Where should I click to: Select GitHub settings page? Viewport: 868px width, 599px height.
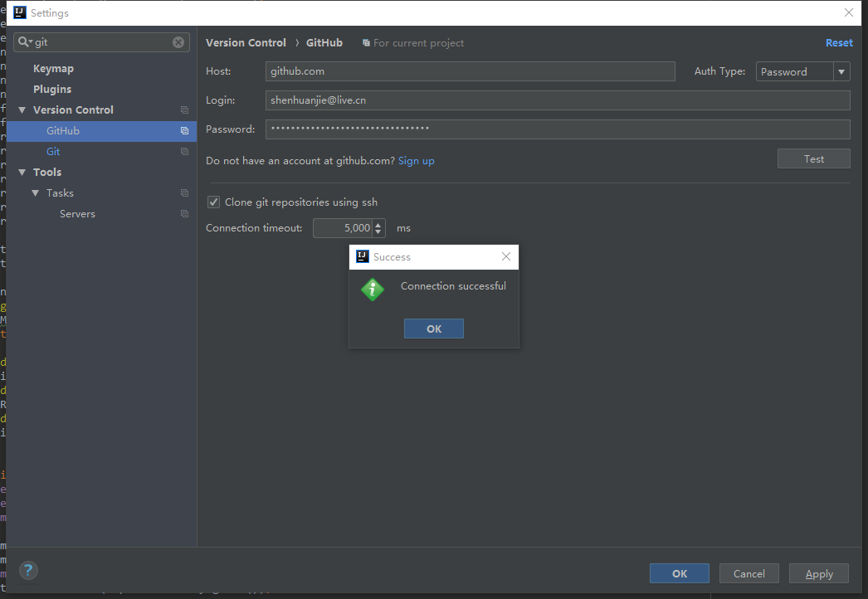click(101, 130)
